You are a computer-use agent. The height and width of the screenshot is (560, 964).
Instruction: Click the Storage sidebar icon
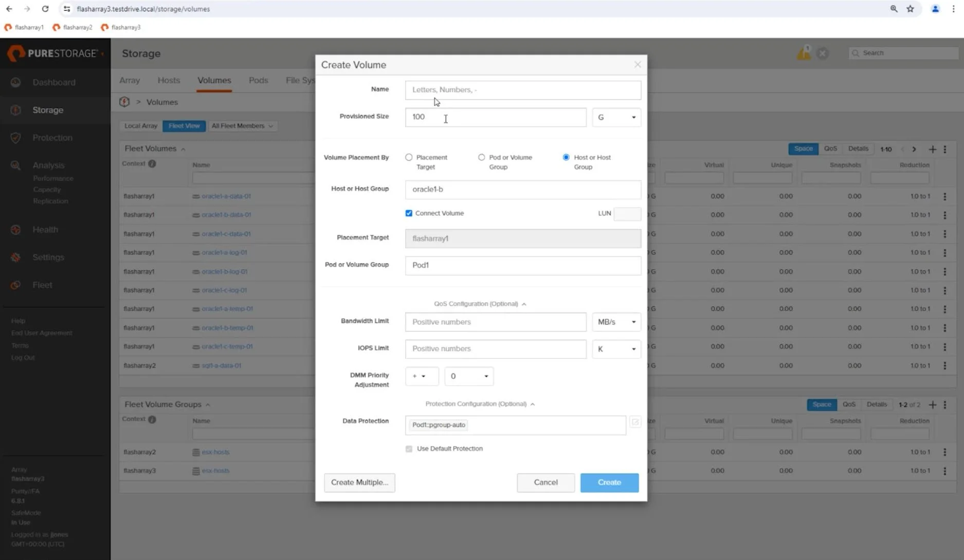point(16,110)
